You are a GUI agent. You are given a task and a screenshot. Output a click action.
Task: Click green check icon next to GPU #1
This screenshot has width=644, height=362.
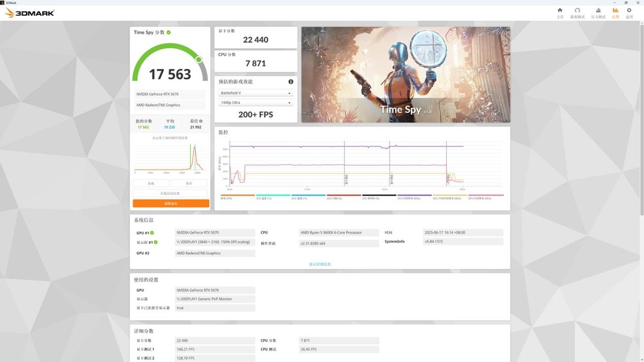coord(152,233)
